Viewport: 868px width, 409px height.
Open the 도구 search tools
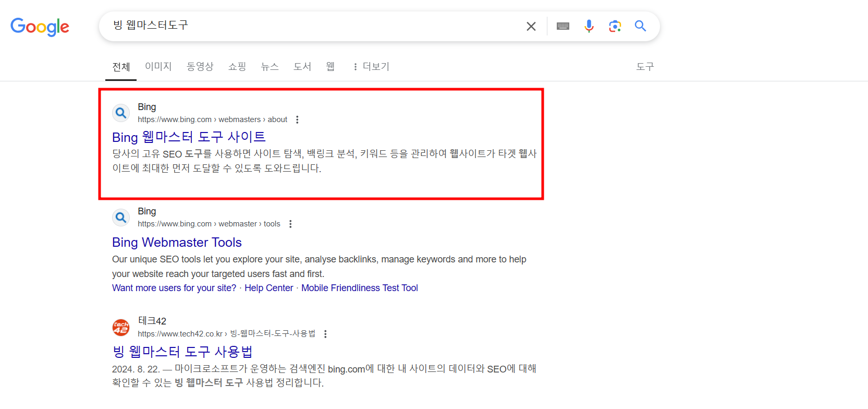coord(645,66)
